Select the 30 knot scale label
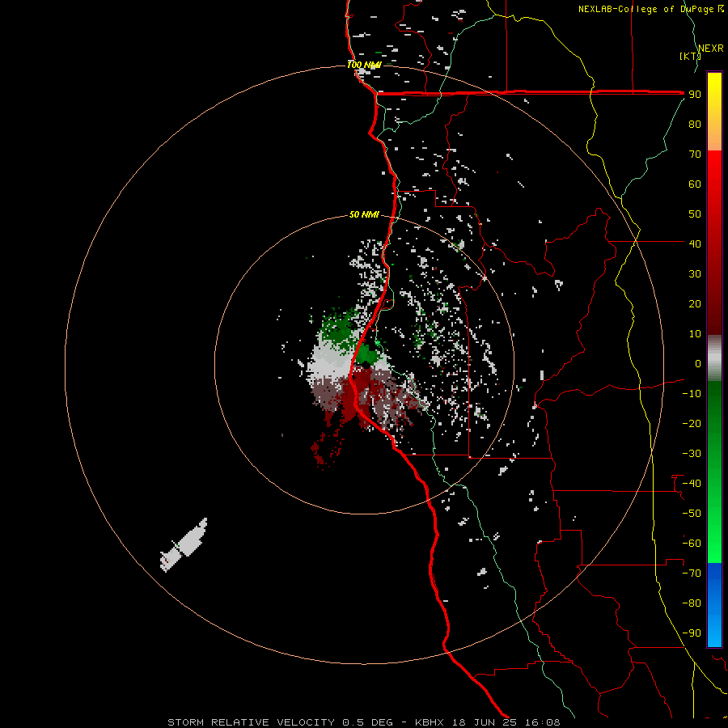Screen dimensions: 728x728 click(695, 274)
